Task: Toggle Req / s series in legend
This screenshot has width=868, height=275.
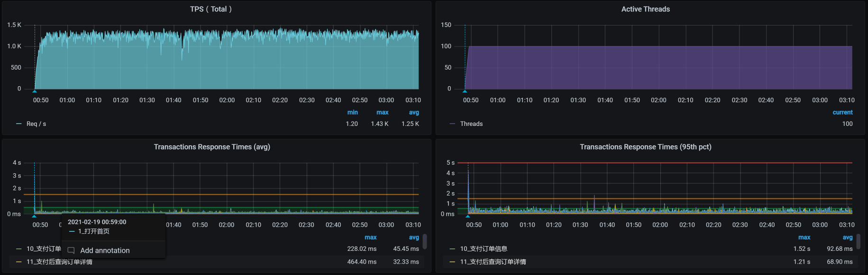Action: [36, 124]
